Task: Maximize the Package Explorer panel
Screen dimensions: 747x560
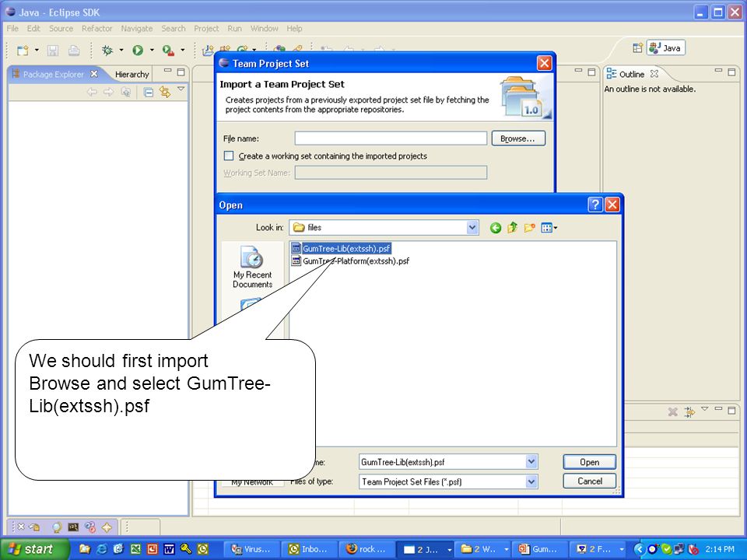Action: pos(181,72)
